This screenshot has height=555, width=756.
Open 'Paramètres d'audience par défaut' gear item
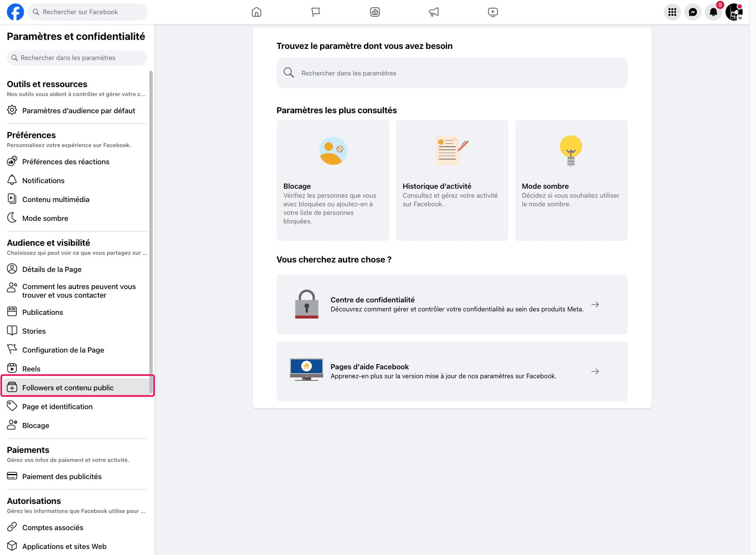[x=79, y=110]
